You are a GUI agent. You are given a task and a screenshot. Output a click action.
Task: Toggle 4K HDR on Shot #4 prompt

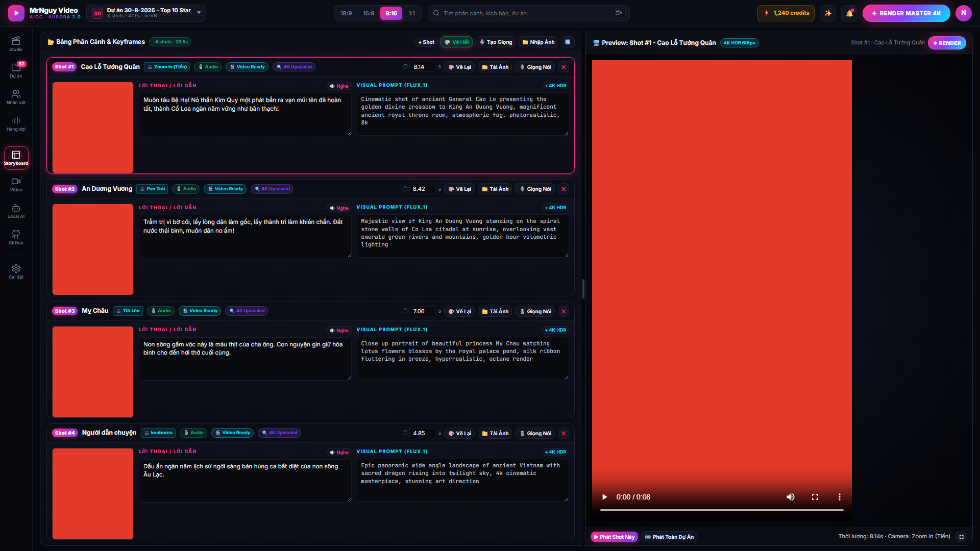pyautogui.click(x=555, y=452)
